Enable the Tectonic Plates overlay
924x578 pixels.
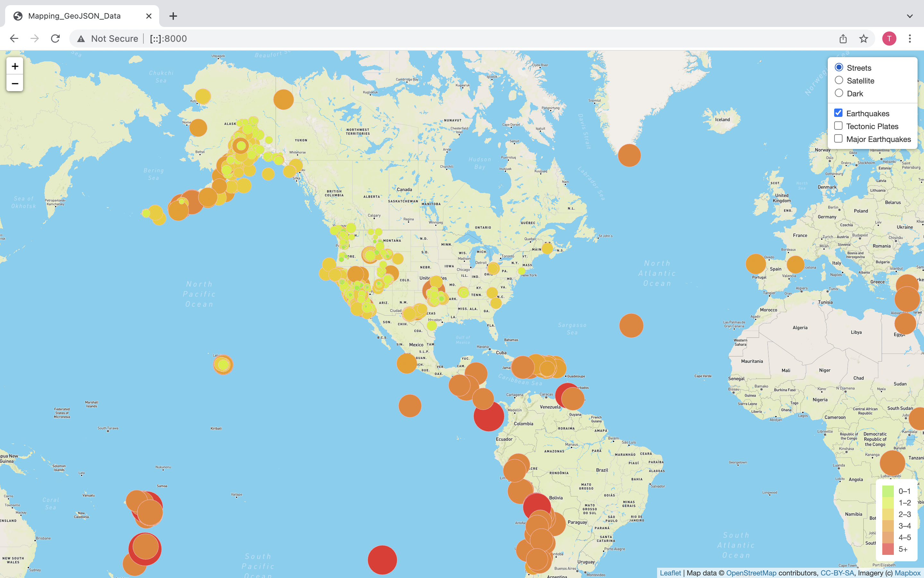[838, 126]
